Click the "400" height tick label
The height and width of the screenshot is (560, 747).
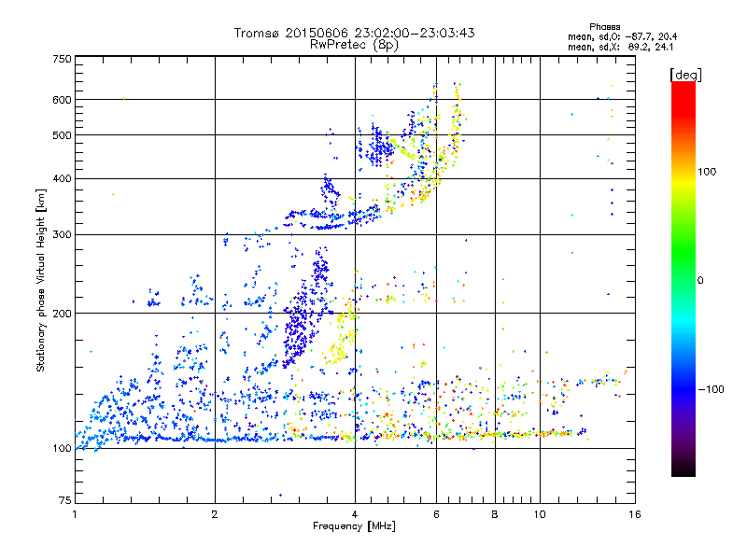pos(62,179)
